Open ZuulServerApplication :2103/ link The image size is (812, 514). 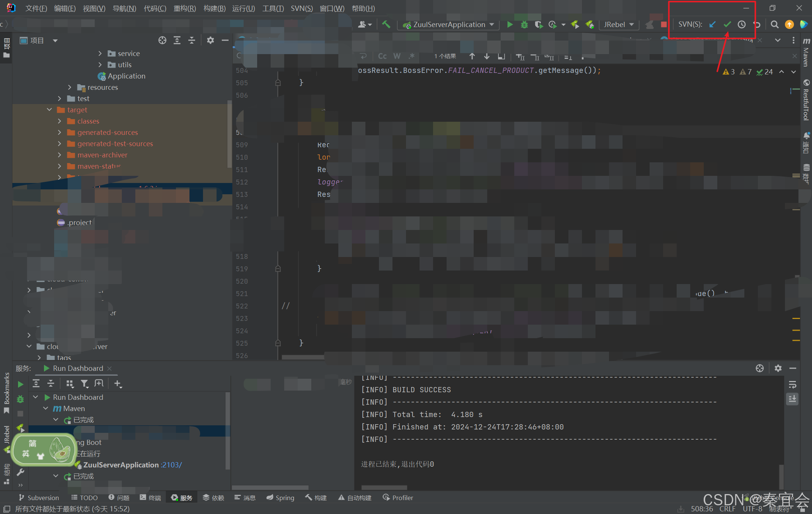(x=171, y=465)
